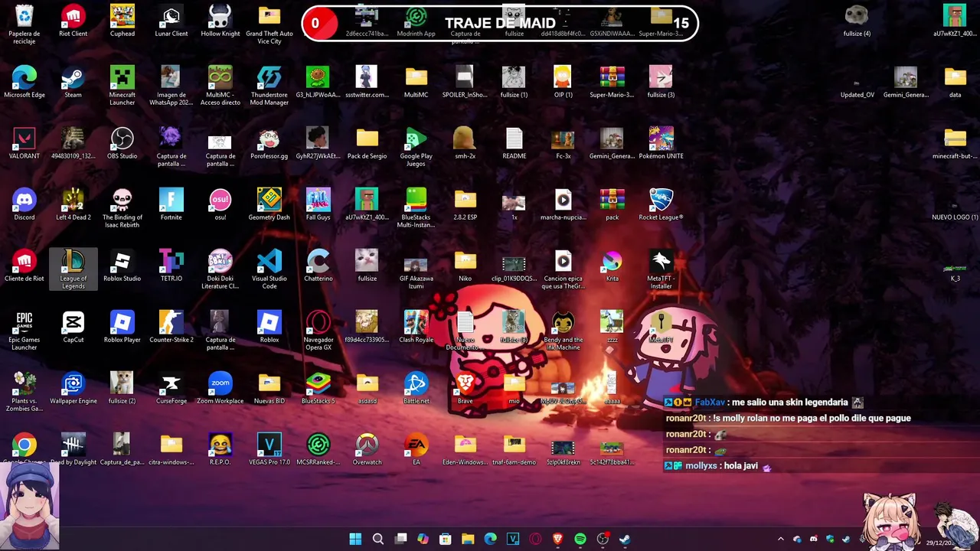Select the TETR.IO desktop icon
This screenshot has height=551, width=980.
171,266
